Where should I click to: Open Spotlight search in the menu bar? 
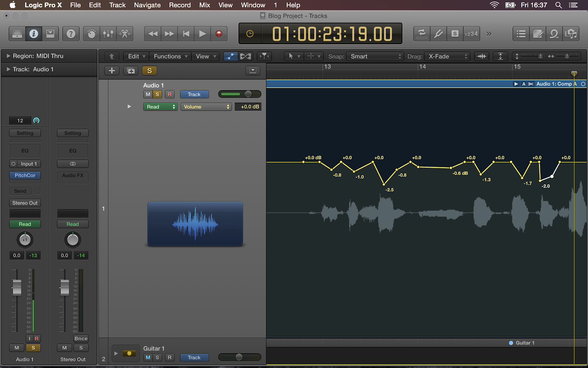tap(559, 5)
